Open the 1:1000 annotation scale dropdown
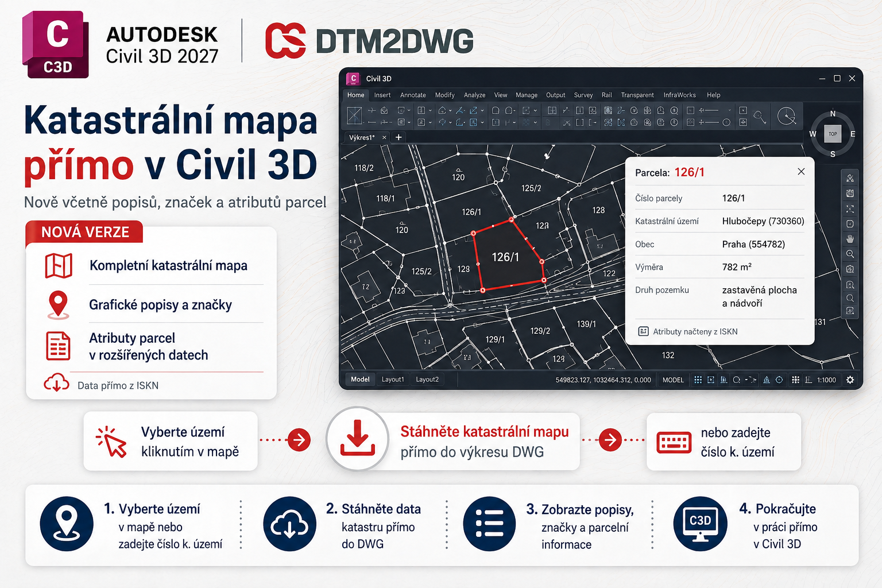Screen dimensions: 882x588 (826, 380)
